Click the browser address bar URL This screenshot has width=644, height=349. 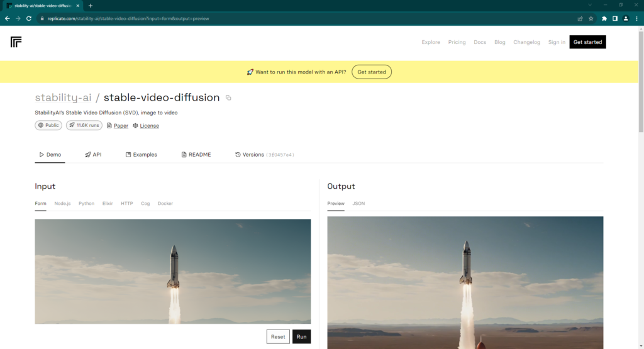click(128, 18)
